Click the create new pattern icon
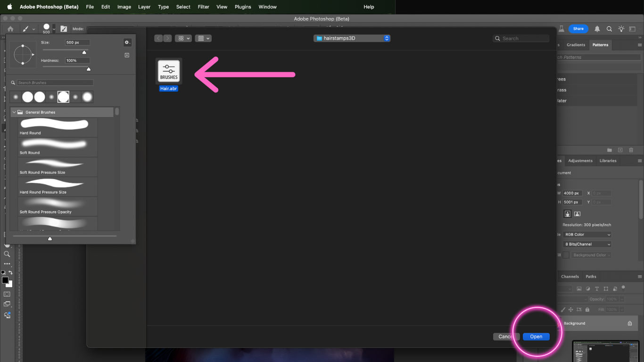 [x=620, y=150]
